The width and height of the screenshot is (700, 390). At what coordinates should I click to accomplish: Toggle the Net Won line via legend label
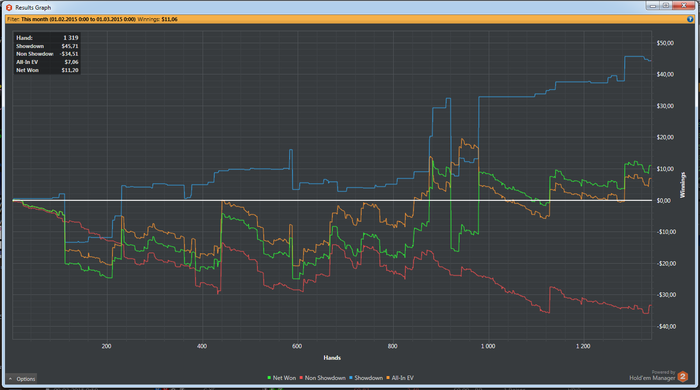284,378
